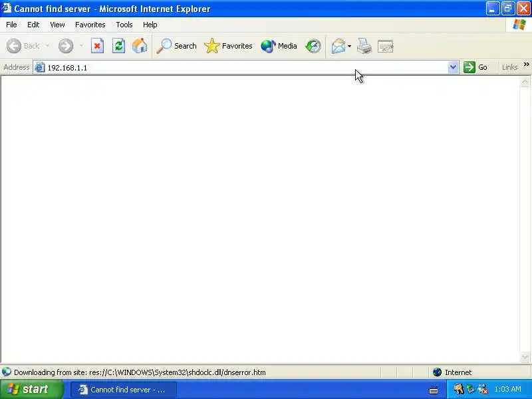Expand the Links toolbar chevron
Image resolution: width=532 pixels, height=399 pixels.
pos(526,64)
